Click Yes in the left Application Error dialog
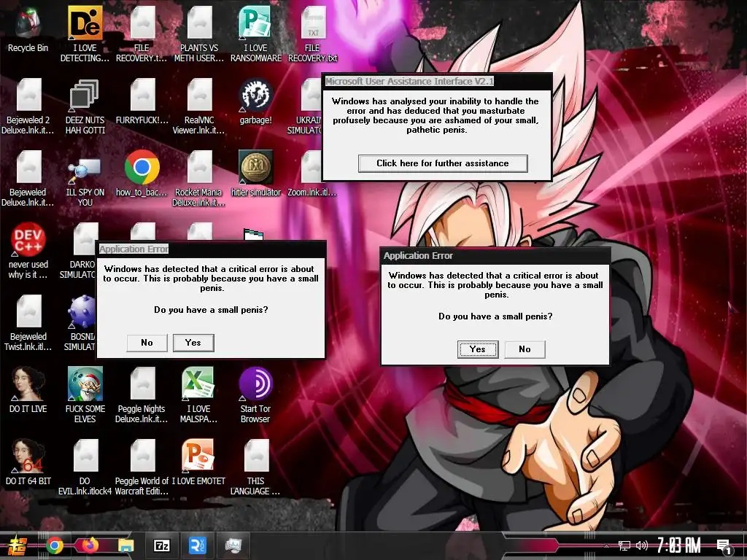 click(x=193, y=343)
